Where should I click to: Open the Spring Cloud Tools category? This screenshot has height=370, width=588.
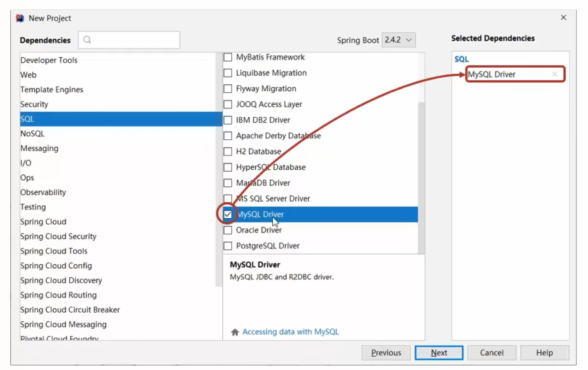121,251
